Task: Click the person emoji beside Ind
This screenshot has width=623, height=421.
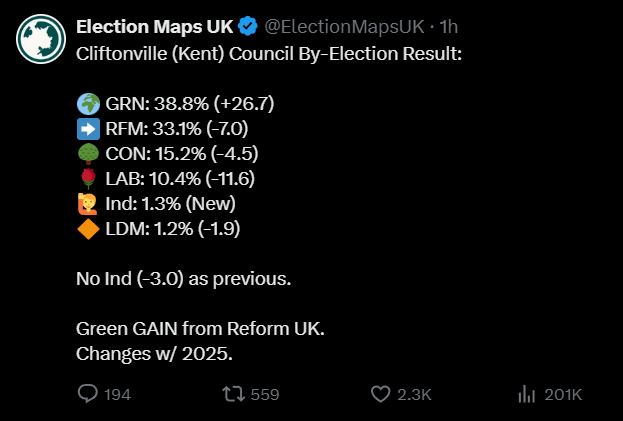Action: [x=86, y=204]
